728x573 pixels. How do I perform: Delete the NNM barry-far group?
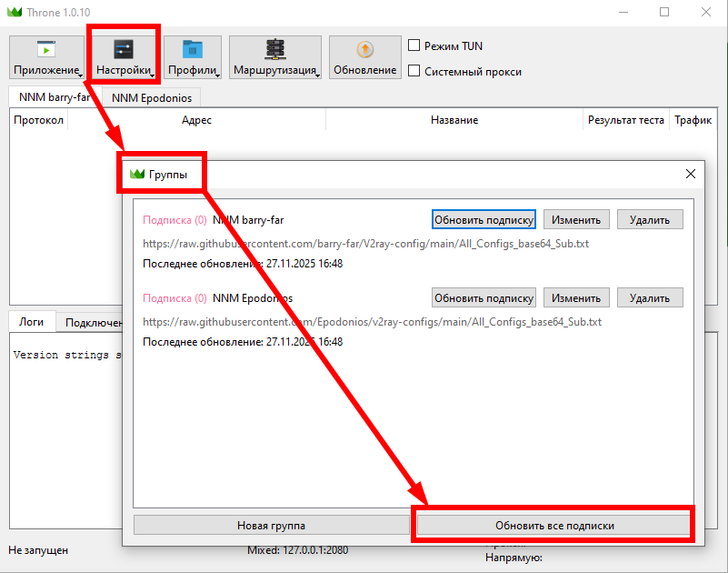(650, 219)
